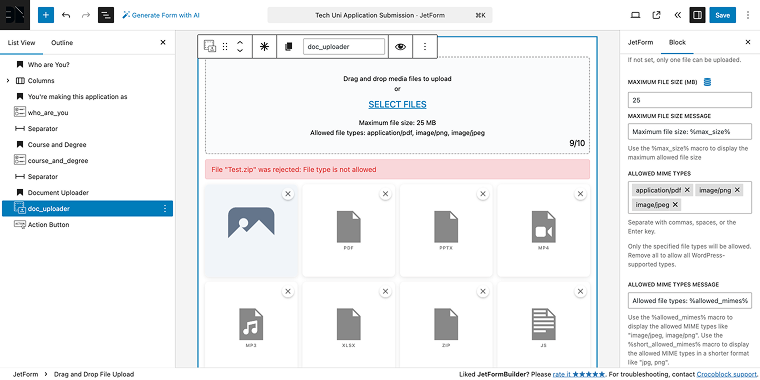Switch to the Outline tab
The height and width of the screenshot is (380, 760).
(x=62, y=43)
